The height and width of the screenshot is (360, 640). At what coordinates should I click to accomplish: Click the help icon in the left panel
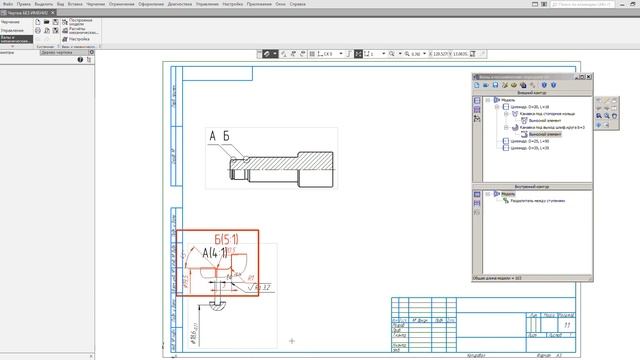pos(80,60)
